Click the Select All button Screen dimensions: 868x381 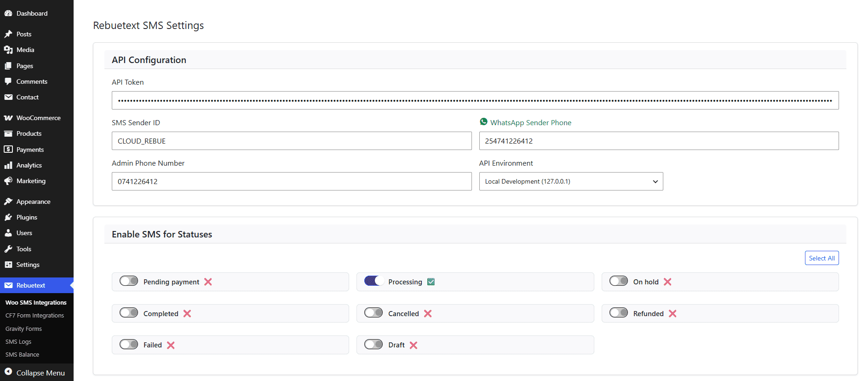pos(822,258)
